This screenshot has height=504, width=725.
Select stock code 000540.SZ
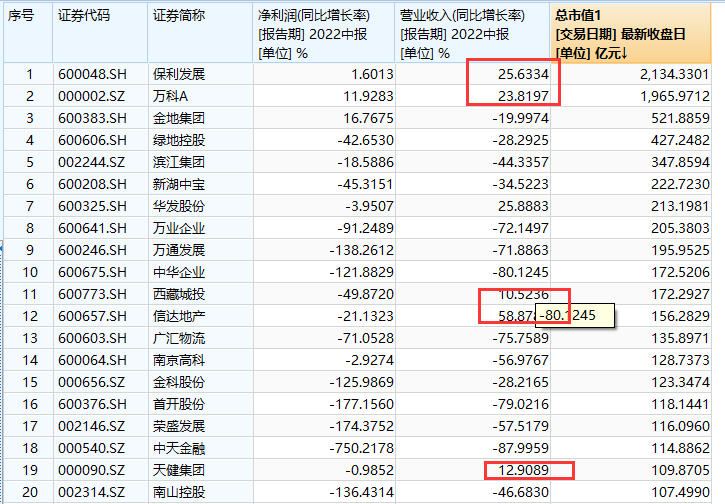92,448
